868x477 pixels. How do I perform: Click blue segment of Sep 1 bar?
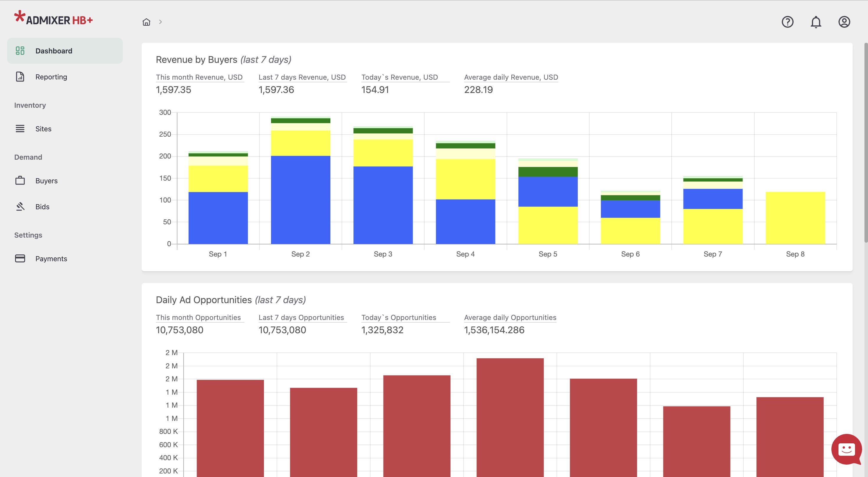click(x=218, y=218)
